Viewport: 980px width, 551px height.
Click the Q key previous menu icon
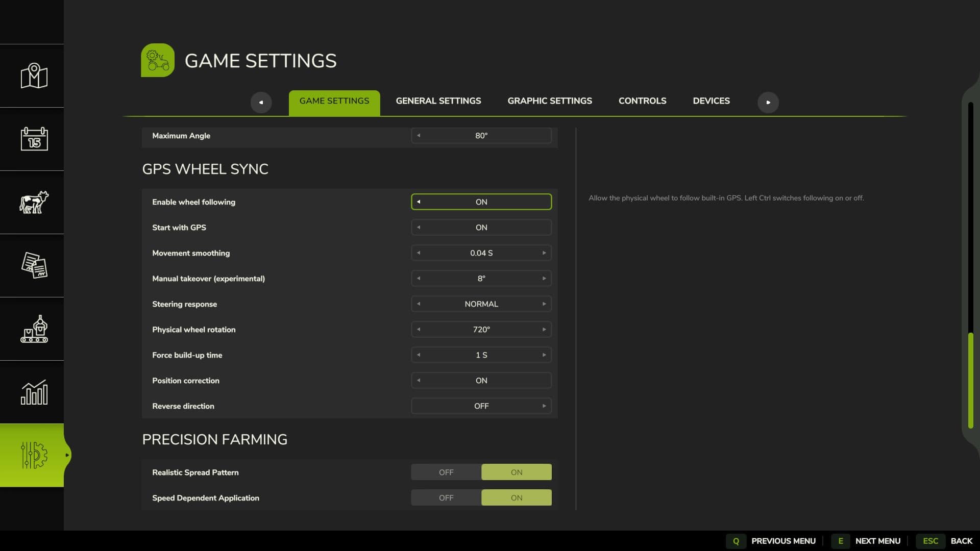coord(736,541)
